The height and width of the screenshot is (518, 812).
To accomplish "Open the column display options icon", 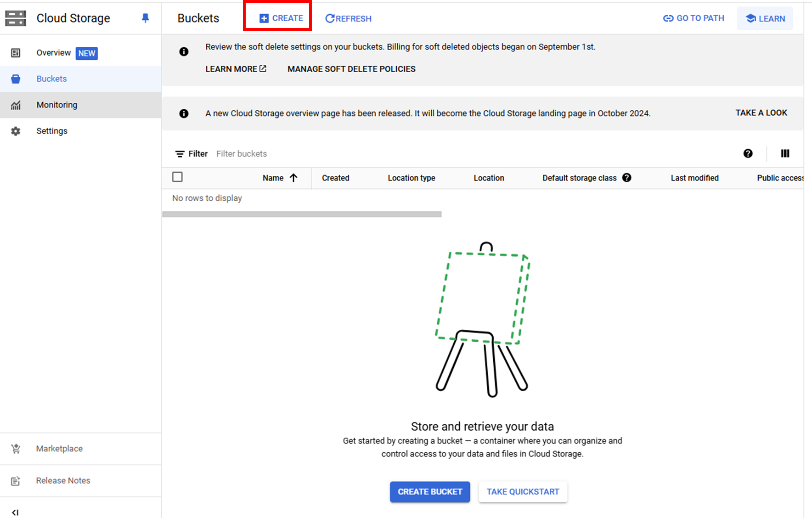I will [x=785, y=153].
